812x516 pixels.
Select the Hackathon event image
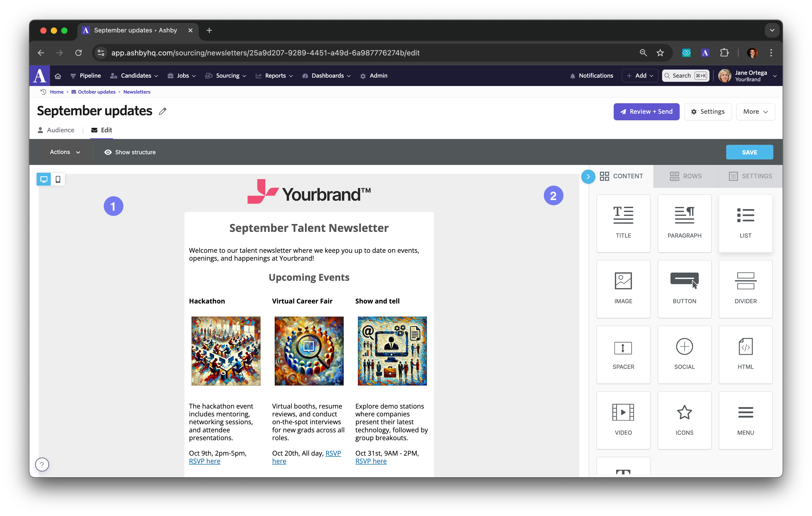pos(226,351)
